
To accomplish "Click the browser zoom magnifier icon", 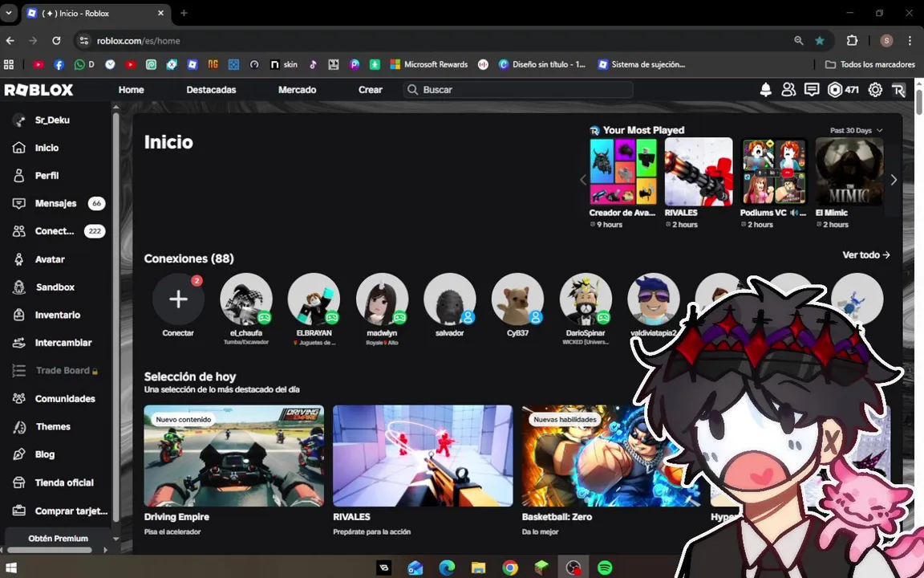I will [799, 41].
